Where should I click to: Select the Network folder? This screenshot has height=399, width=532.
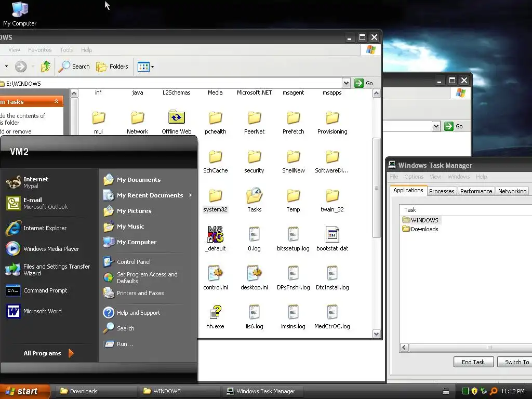[137, 122]
